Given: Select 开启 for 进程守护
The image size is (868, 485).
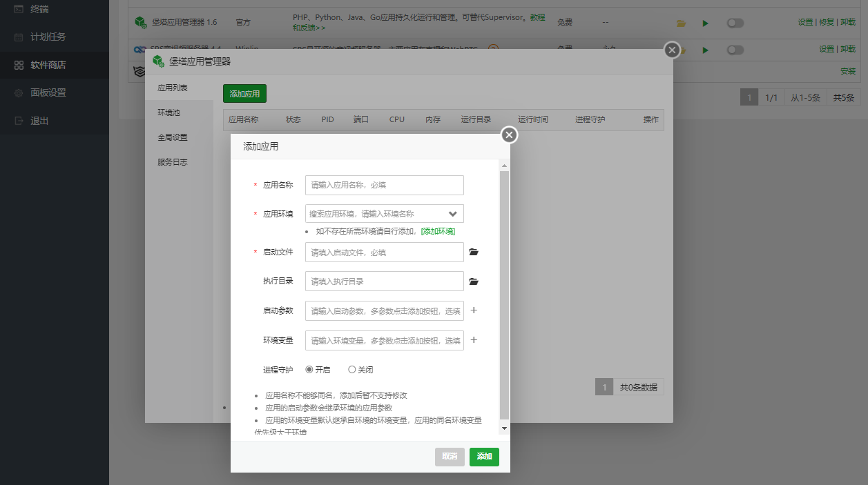Looking at the screenshot, I should (x=309, y=370).
